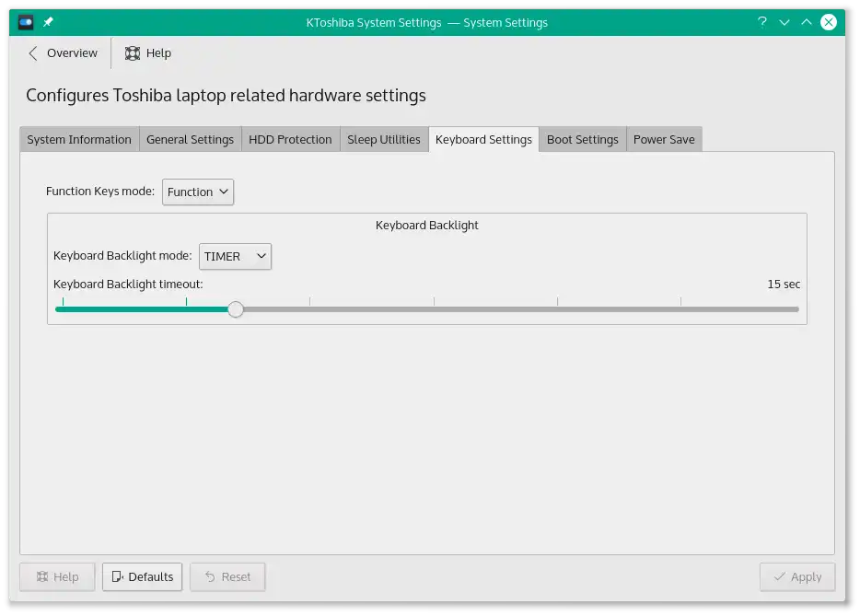Switch to the General Settings tab
The width and height of the screenshot is (860, 616).
point(190,139)
